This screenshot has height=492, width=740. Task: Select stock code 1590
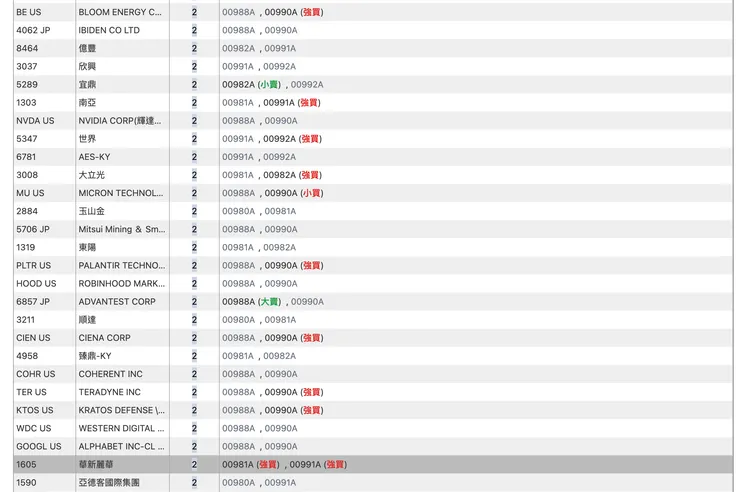coord(26,483)
